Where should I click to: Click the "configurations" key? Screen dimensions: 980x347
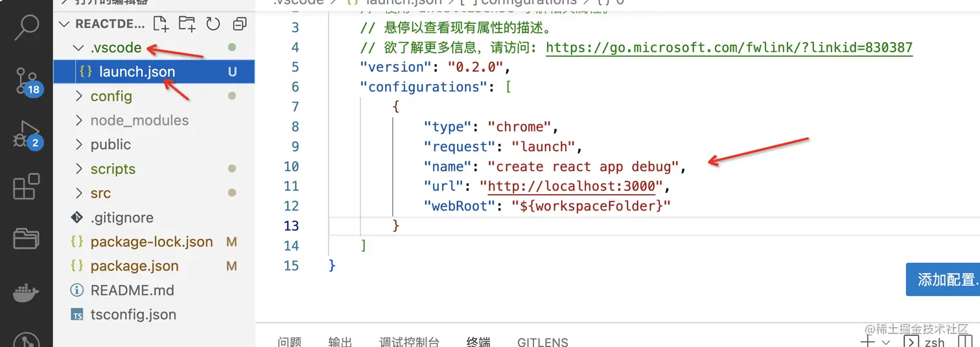click(x=424, y=87)
